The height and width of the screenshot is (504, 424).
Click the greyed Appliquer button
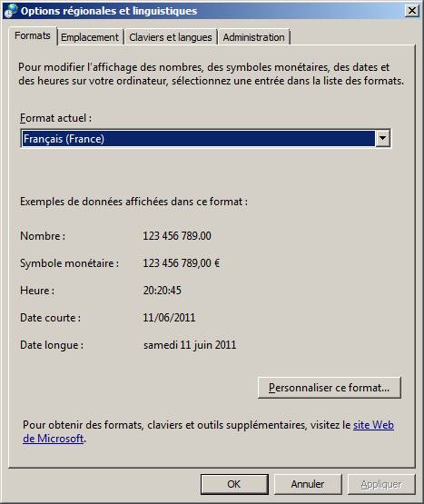coord(381,484)
